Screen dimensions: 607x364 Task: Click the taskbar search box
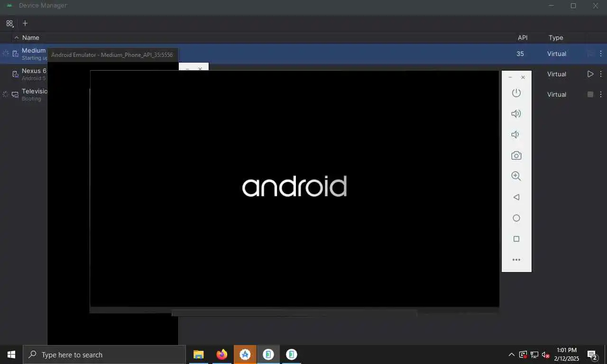coord(104,355)
